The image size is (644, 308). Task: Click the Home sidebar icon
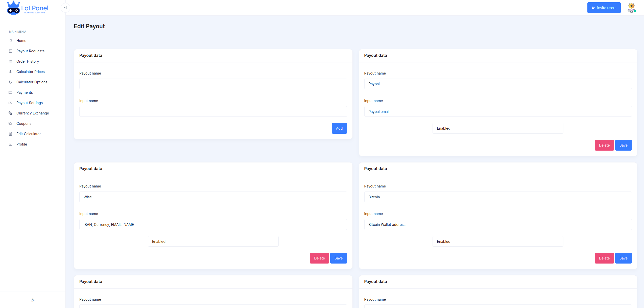pos(10,41)
